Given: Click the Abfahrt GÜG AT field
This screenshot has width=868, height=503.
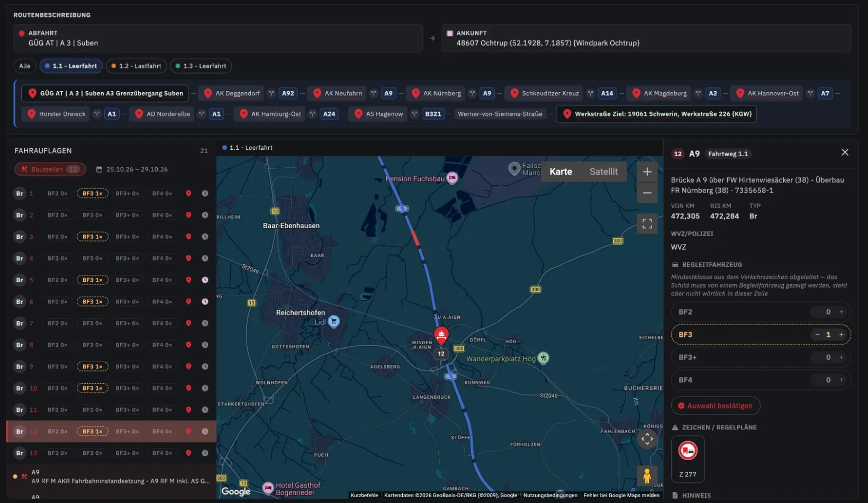Looking at the screenshot, I should click(218, 38).
